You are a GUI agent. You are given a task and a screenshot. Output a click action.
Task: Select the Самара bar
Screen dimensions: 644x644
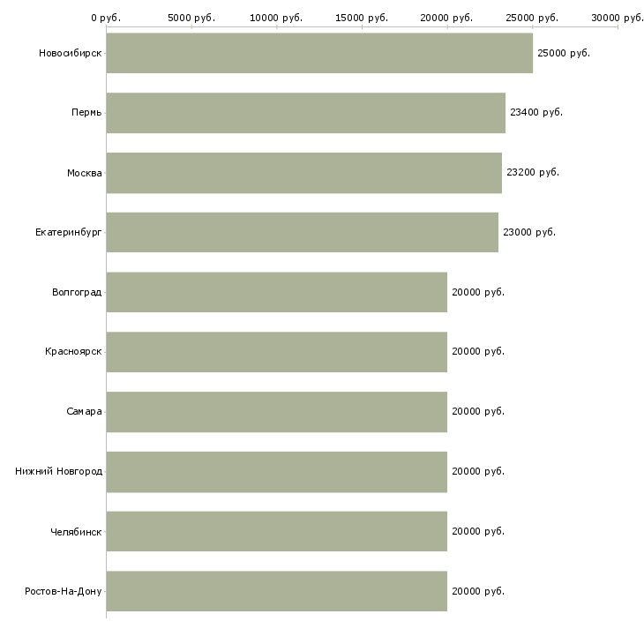pyautogui.click(x=276, y=412)
